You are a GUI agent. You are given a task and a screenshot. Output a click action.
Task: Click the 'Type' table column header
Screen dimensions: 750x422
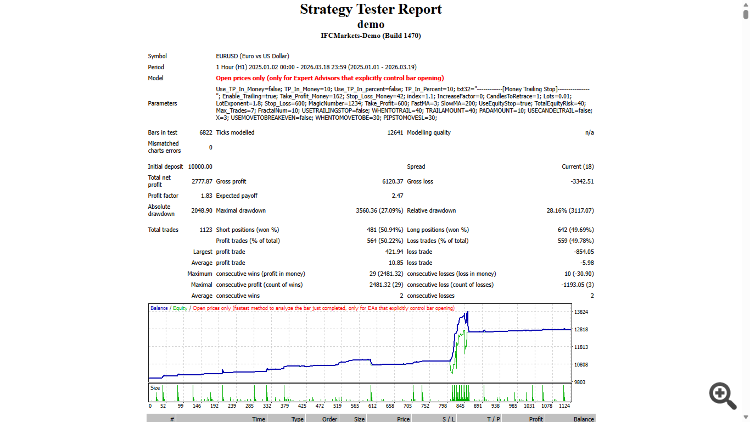tap(298, 419)
